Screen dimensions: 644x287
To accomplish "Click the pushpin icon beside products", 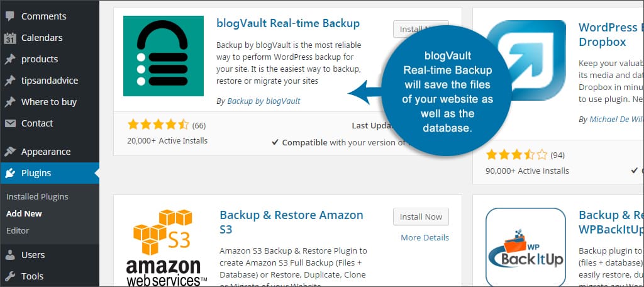I will tap(9, 59).
